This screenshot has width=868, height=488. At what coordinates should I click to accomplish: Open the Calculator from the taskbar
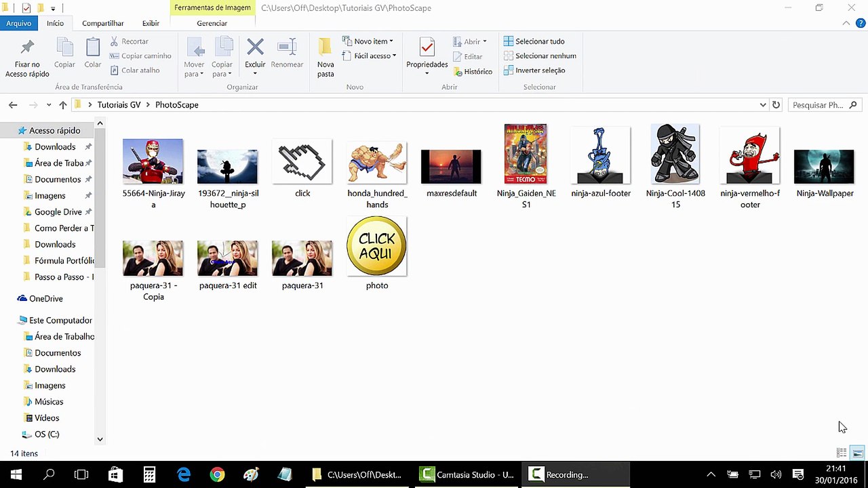(x=150, y=474)
